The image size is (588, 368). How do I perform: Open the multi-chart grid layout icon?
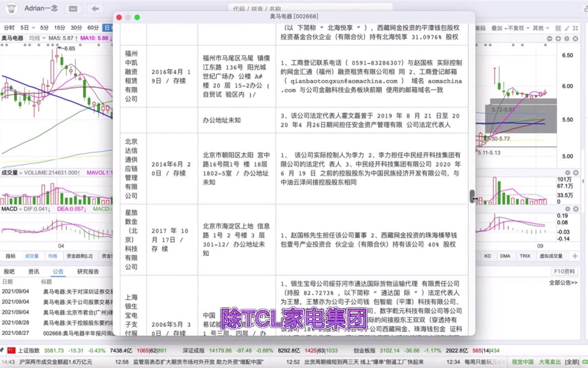point(558,28)
